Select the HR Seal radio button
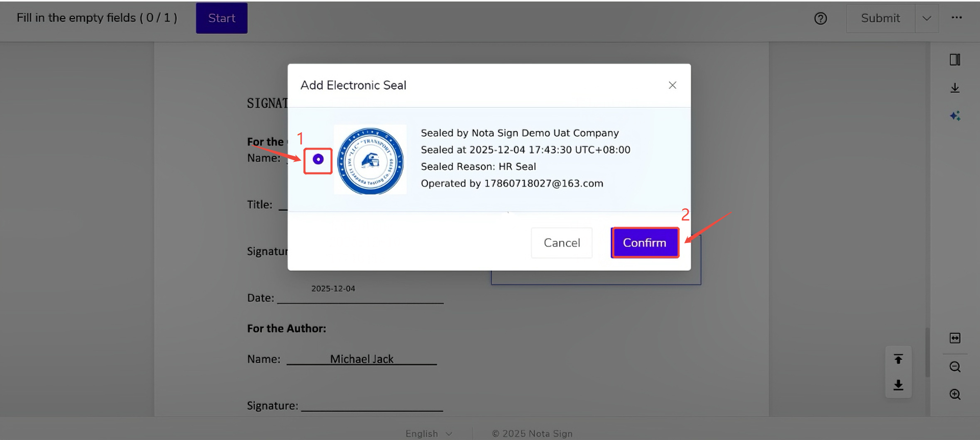 point(318,160)
